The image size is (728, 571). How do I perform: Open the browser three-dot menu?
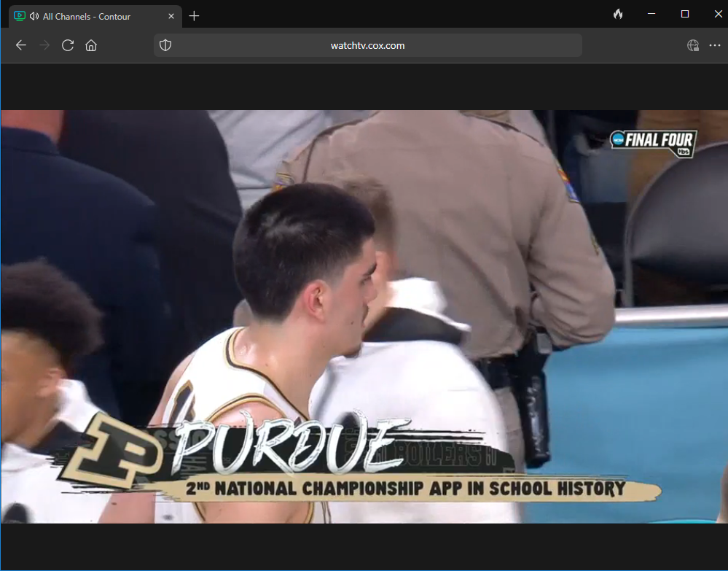pos(715,45)
